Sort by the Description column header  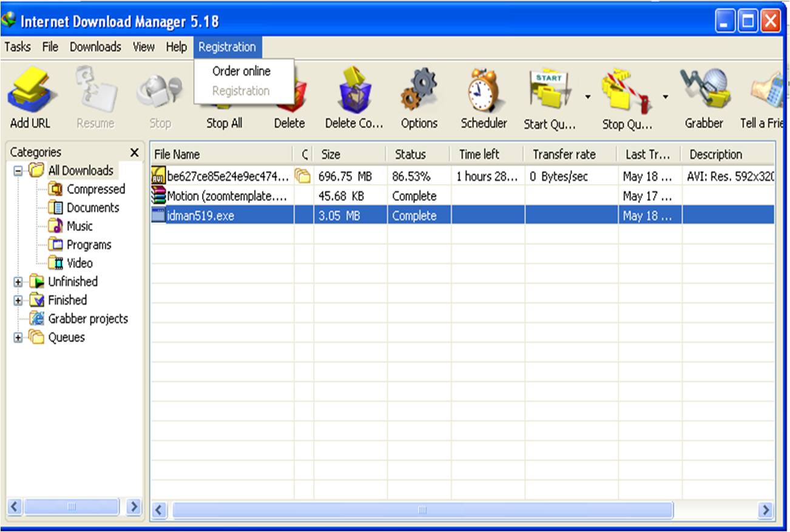[x=728, y=155]
